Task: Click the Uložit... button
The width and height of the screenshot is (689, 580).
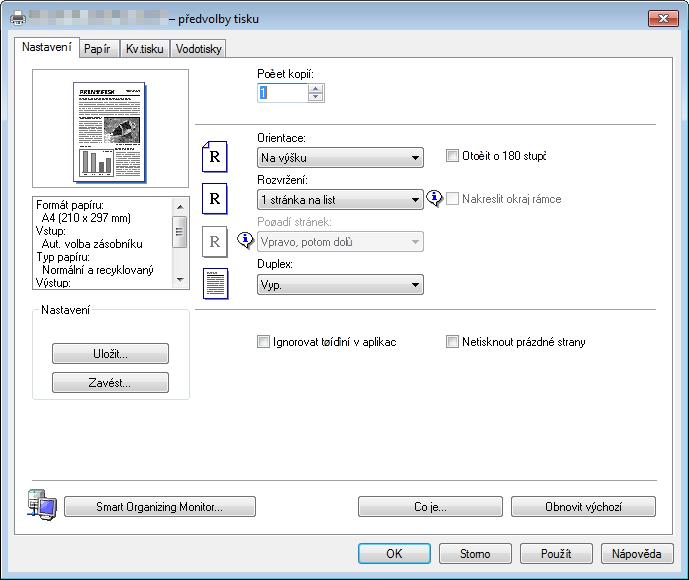Action: point(110,354)
